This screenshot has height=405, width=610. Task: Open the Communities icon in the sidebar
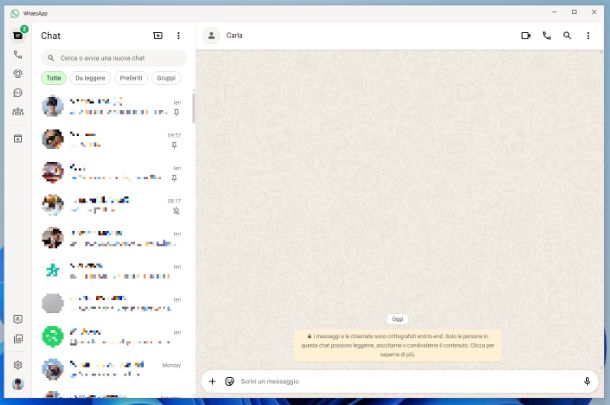coord(18,112)
